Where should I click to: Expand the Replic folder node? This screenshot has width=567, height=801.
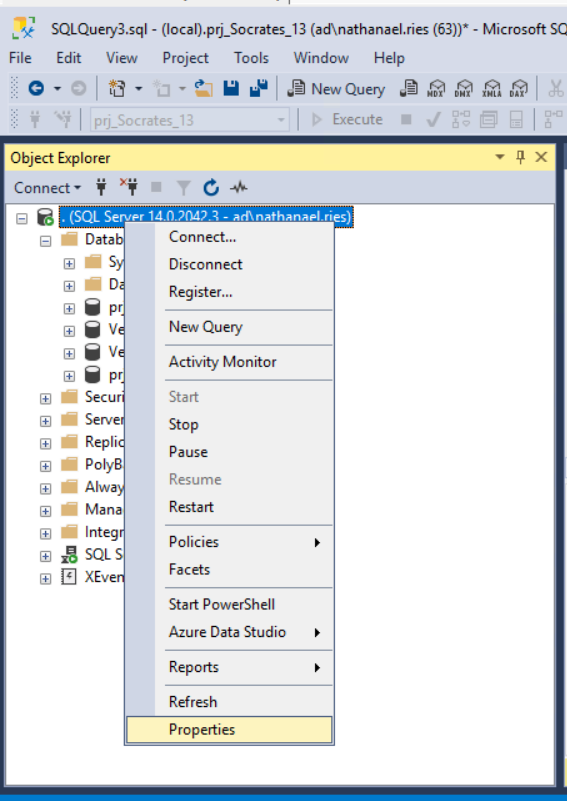[x=45, y=443]
